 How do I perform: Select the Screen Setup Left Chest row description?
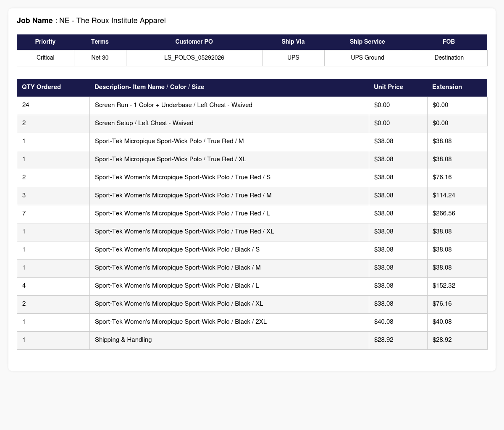pos(144,123)
